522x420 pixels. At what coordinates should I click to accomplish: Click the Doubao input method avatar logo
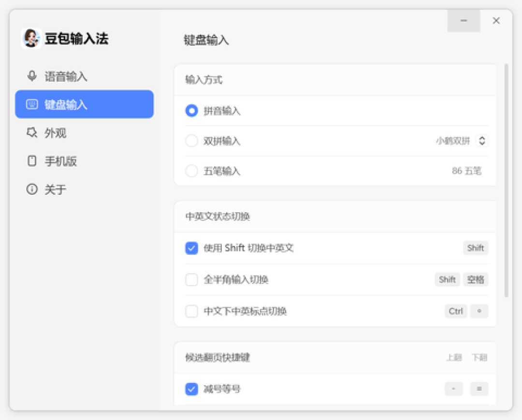(31, 38)
